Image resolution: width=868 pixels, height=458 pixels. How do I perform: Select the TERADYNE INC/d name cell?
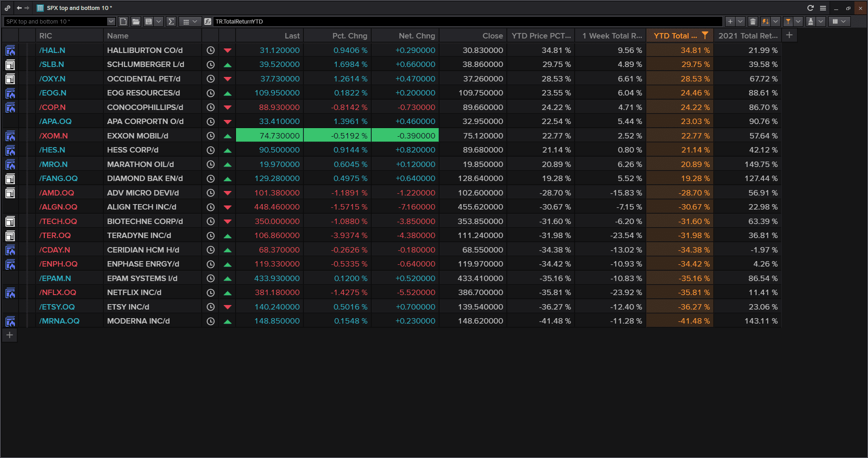(x=152, y=235)
